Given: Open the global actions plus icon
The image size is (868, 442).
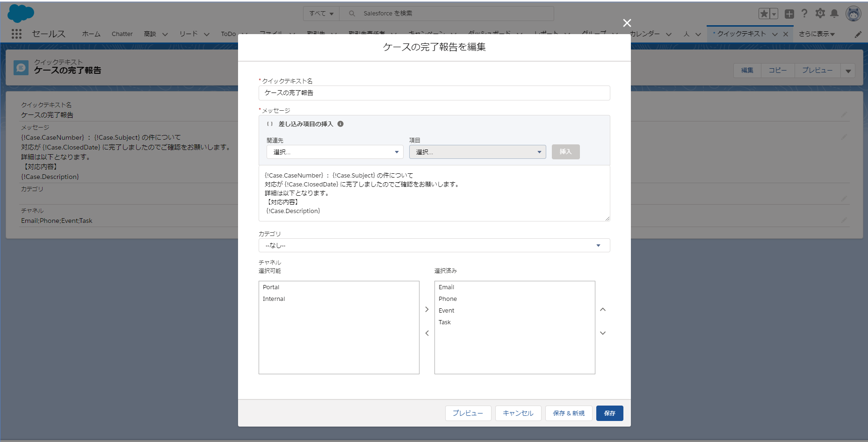Looking at the screenshot, I should coord(789,14).
